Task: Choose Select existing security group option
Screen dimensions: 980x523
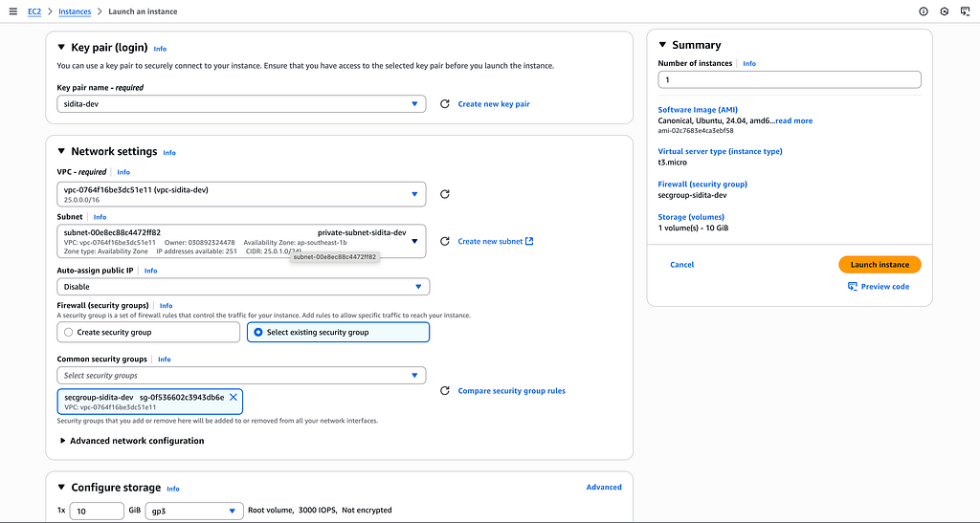Action: 258,332
